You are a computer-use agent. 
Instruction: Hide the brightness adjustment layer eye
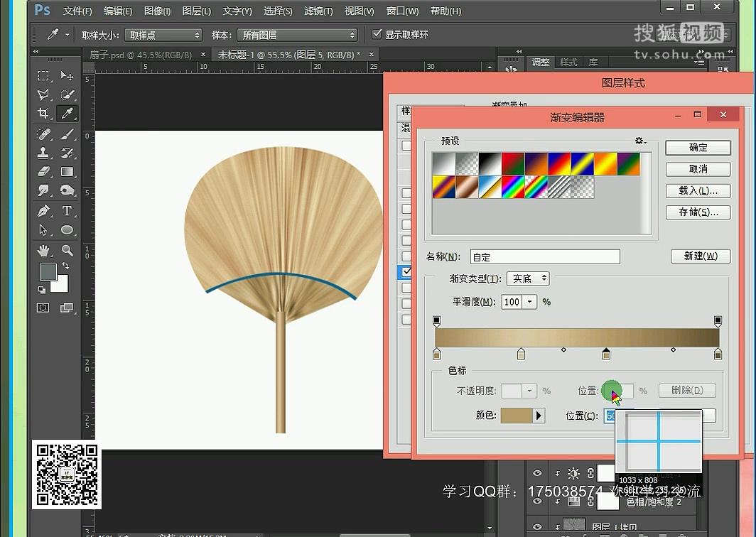pos(537,473)
